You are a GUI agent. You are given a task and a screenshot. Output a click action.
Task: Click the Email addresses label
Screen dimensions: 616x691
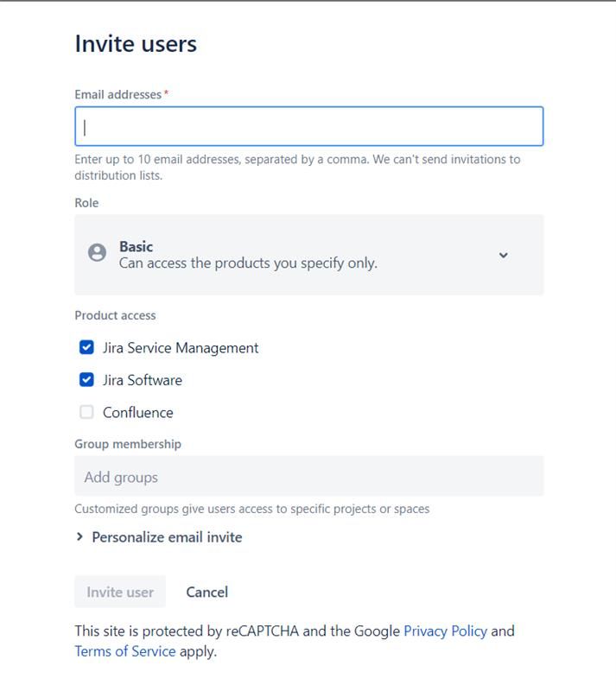(x=117, y=94)
